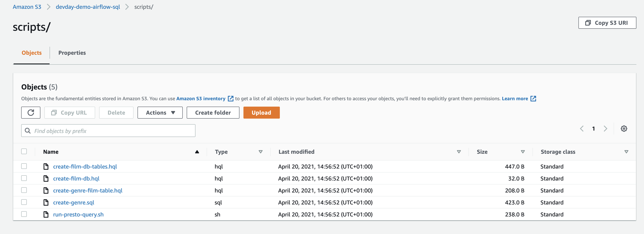Click file icon of create-film-db.hql
This screenshot has width=644, height=234.
point(46,178)
